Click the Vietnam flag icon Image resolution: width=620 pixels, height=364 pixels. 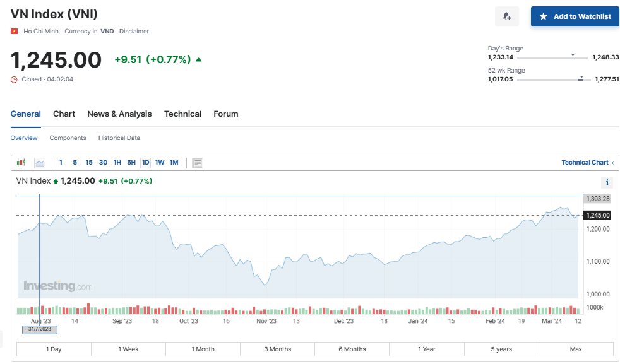(15, 31)
